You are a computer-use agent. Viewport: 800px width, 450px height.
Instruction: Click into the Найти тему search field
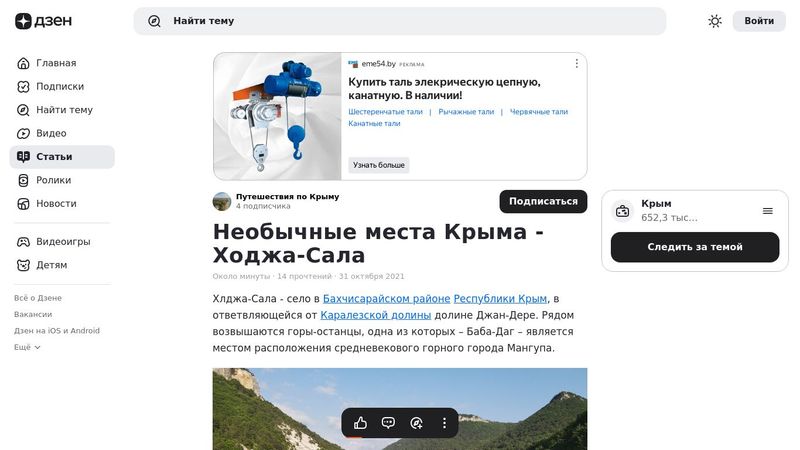[399, 21]
